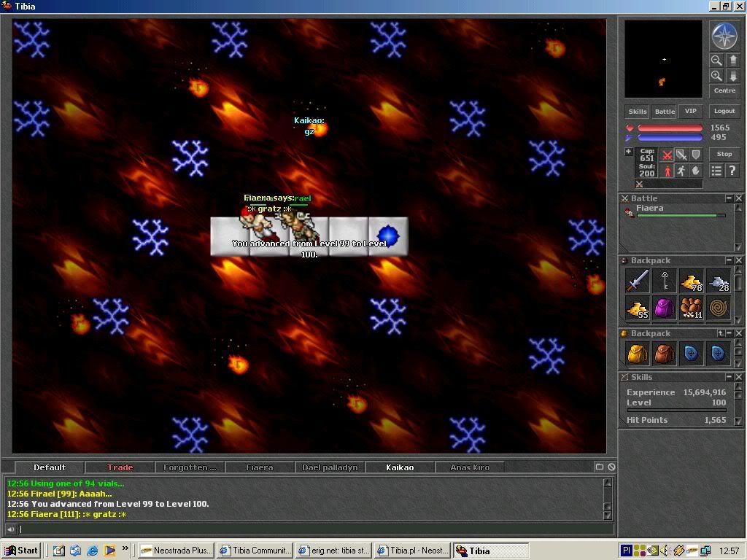The image size is (747, 560).
Task: Click the Skills button
Action: pyautogui.click(x=638, y=112)
